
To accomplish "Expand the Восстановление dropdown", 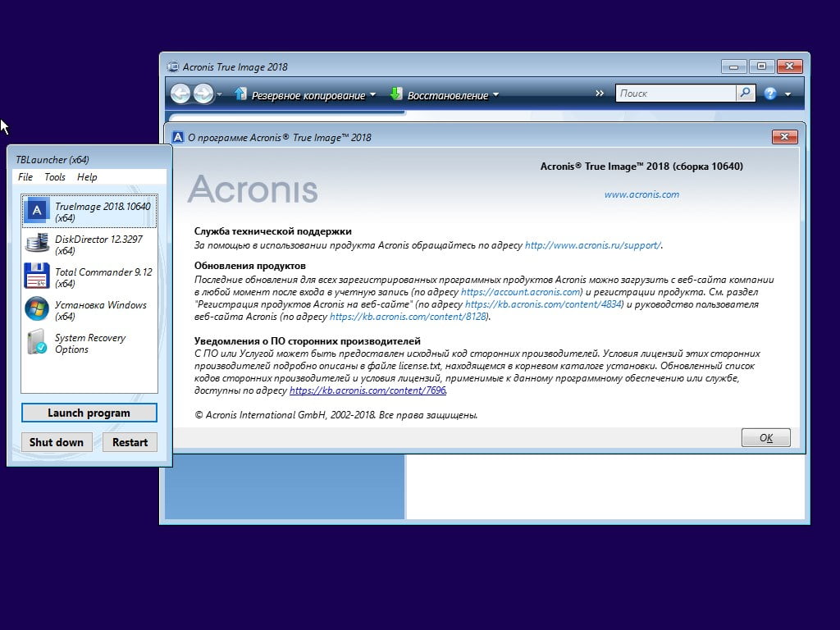I will 495,95.
